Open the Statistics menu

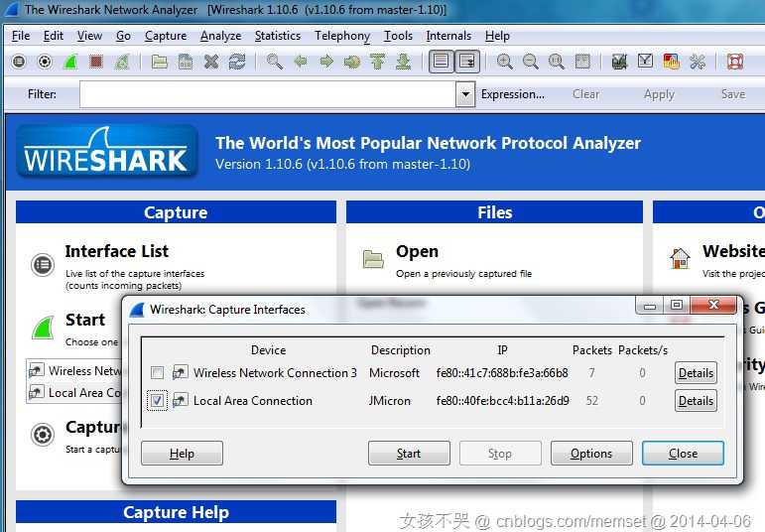click(x=278, y=36)
